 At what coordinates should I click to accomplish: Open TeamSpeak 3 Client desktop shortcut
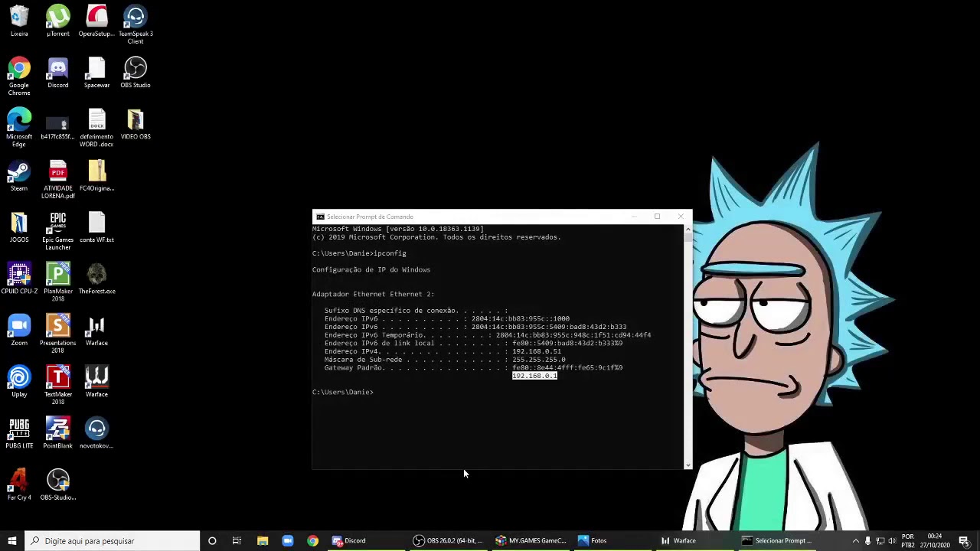[136, 24]
